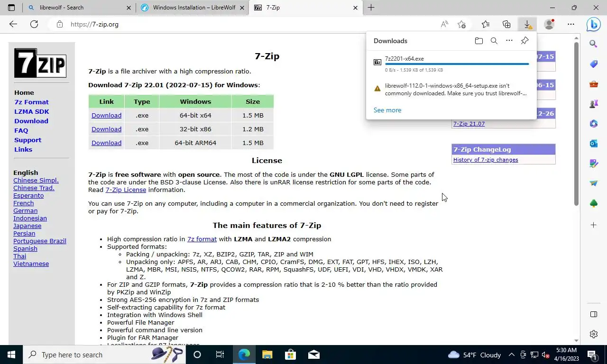Open Download in site navigation

tap(31, 121)
